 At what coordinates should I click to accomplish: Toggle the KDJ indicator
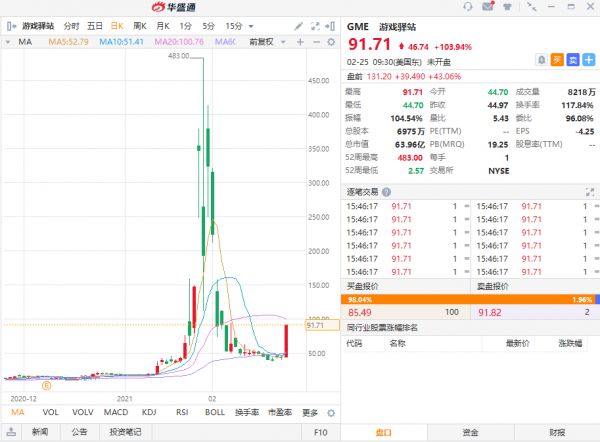point(149,412)
